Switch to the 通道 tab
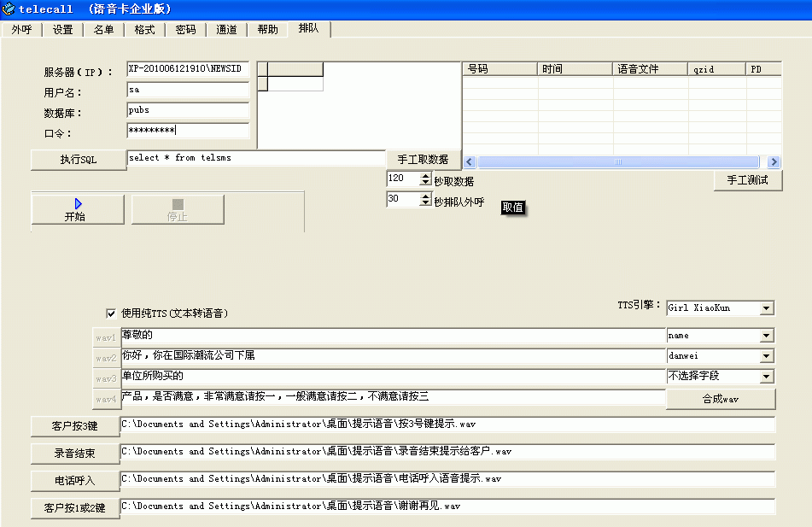 (225, 28)
